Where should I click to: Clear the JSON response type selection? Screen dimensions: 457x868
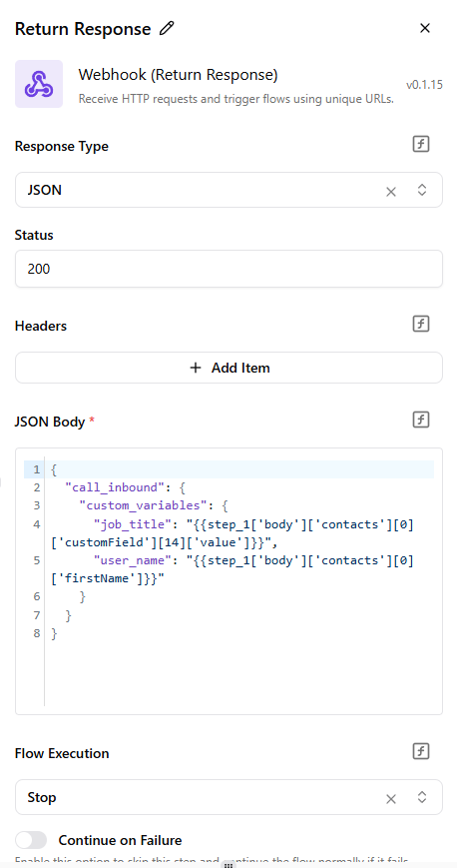[x=391, y=192]
